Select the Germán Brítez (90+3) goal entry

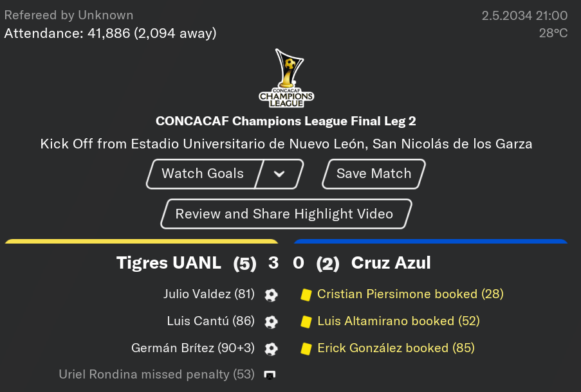coord(193,348)
